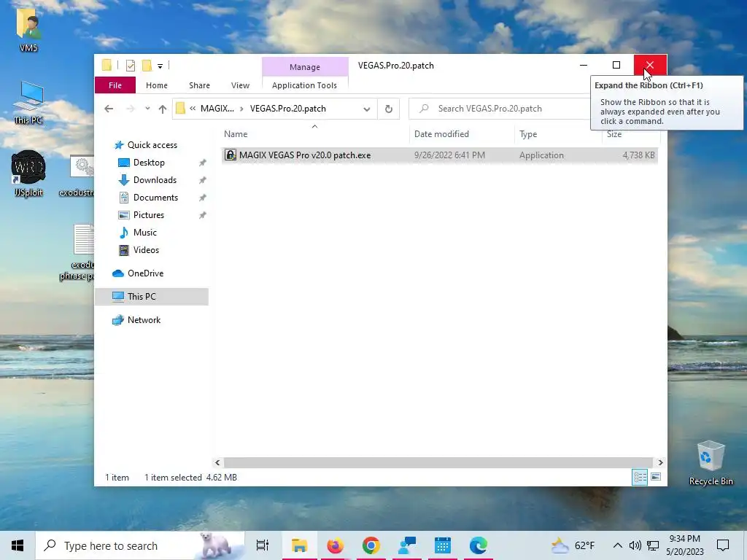Open Quick access in navigation pane
Screen dimensions: 747x560
pos(152,145)
